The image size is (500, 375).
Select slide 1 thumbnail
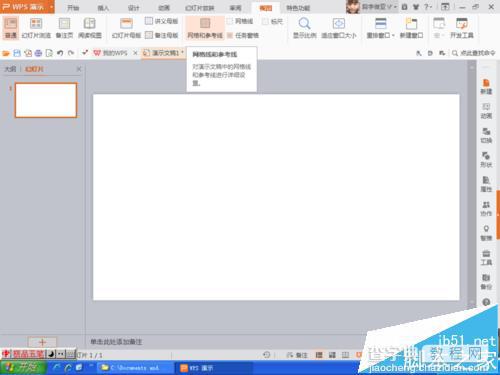[46, 100]
